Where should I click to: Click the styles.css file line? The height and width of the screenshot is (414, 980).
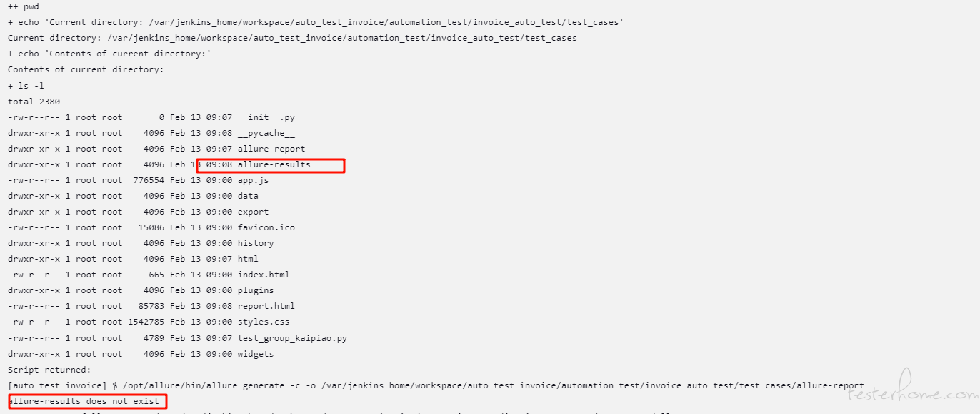(149, 322)
